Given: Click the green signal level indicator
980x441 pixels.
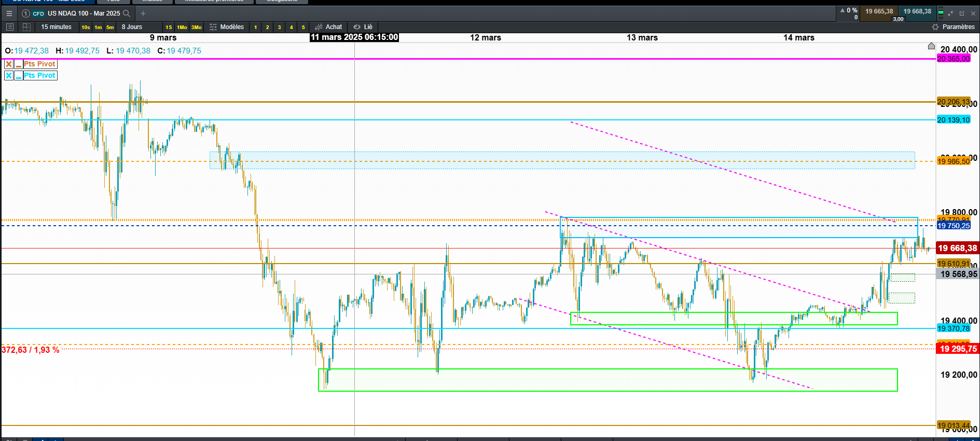Looking at the screenshot, I should pyautogui.click(x=941, y=13).
